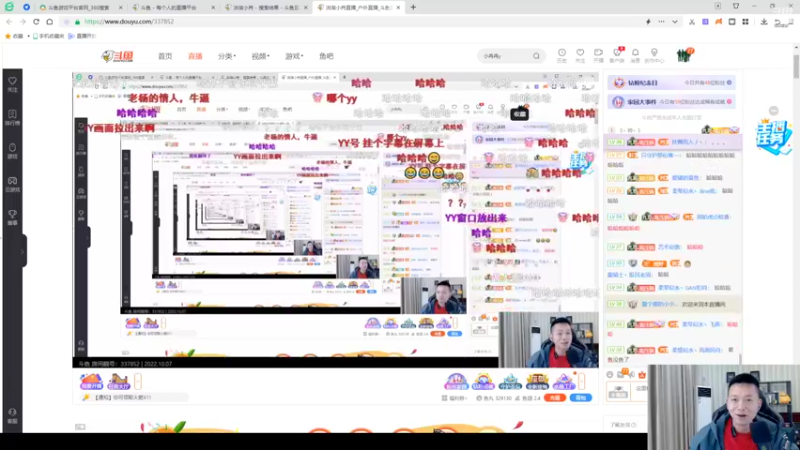
Task: Click the Douyu search input box
Action: tap(505, 56)
